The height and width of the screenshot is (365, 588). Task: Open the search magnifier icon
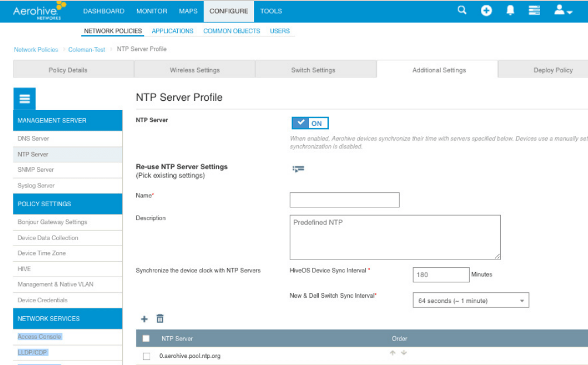[x=462, y=11]
